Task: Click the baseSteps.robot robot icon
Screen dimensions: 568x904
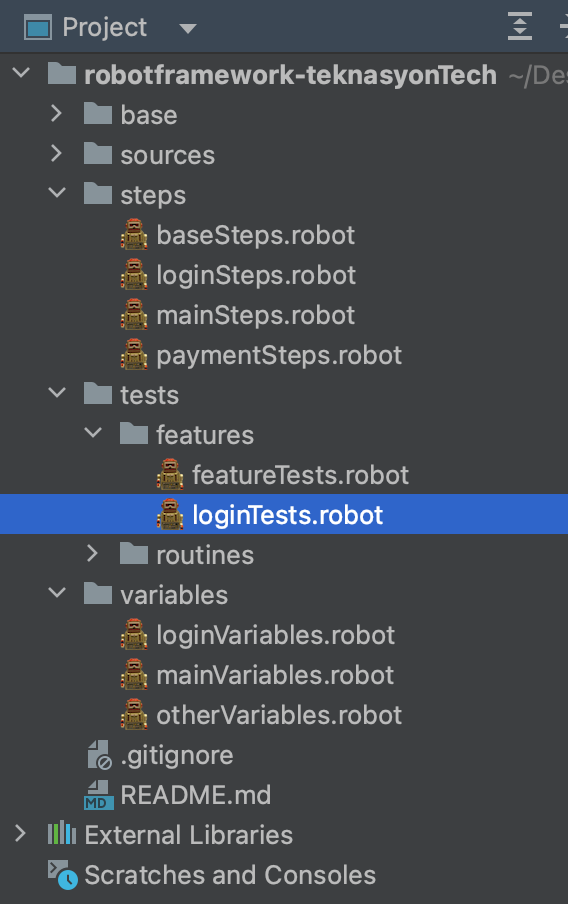Action: click(x=134, y=234)
